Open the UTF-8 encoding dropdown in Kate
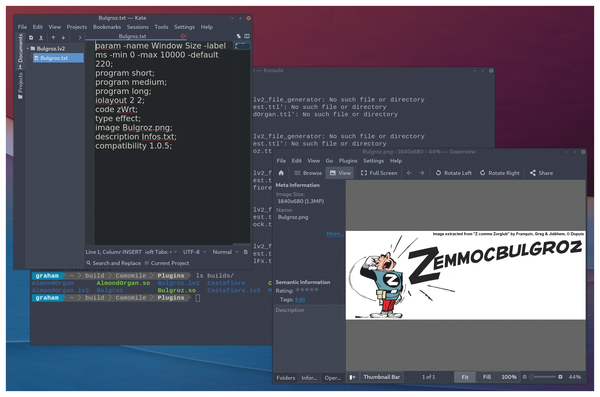The width and height of the screenshot is (600, 397). [194, 252]
